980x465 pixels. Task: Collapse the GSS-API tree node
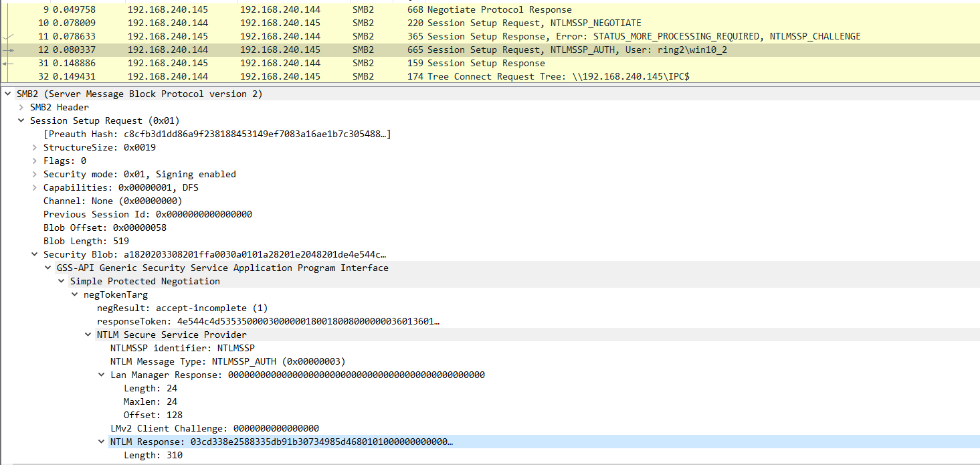(48, 268)
